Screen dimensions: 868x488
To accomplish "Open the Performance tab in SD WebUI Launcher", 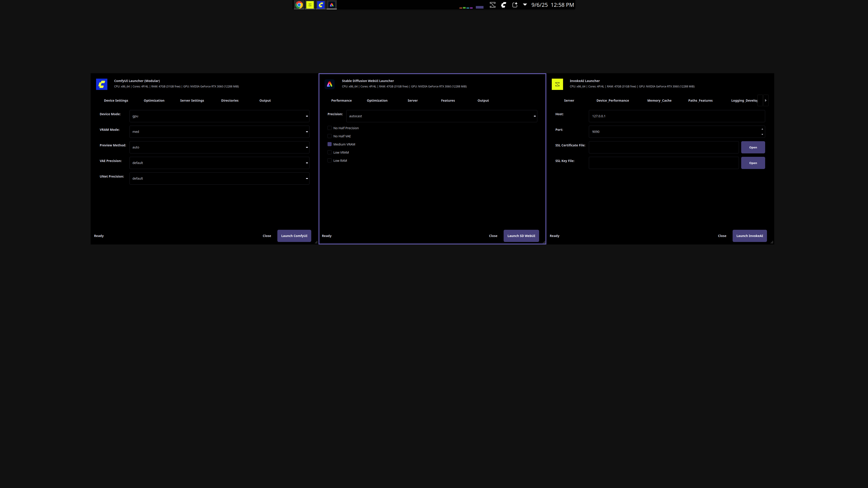I will click(341, 100).
